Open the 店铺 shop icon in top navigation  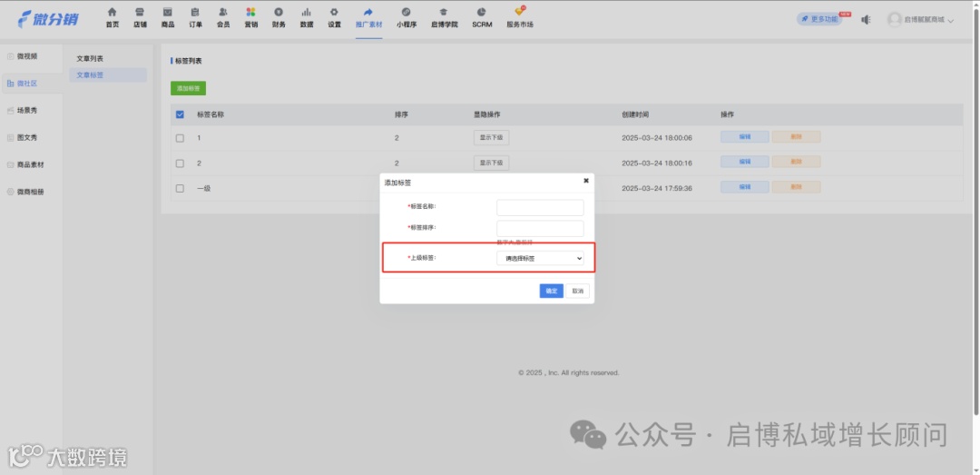[140, 13]
